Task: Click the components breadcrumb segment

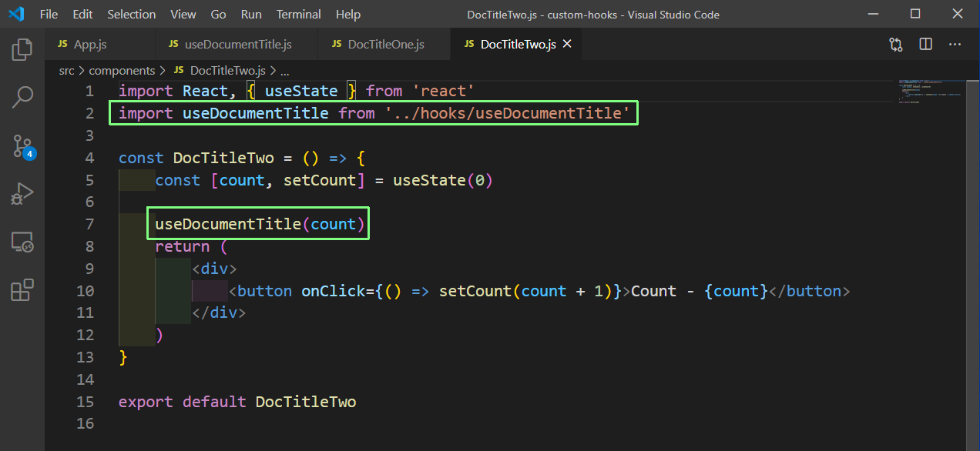Action: 122,70
